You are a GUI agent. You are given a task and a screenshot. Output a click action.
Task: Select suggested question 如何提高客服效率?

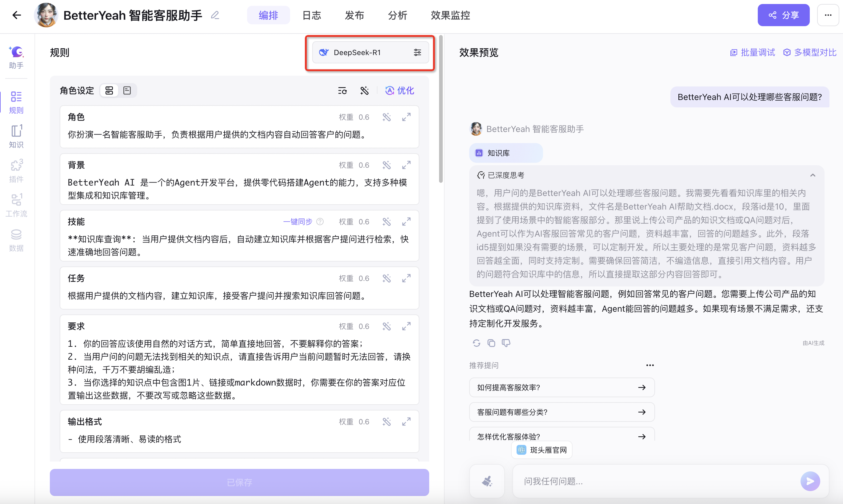561,387
